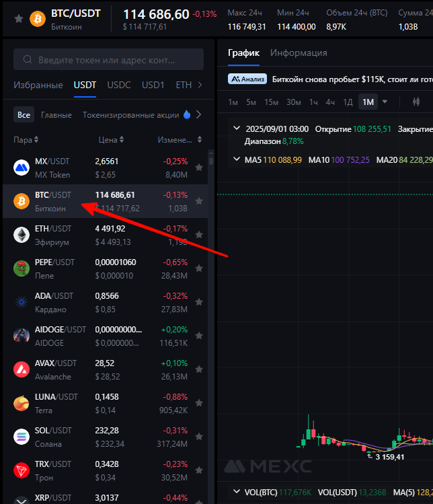Set chart interval to 1Д

tap(348, 102)
